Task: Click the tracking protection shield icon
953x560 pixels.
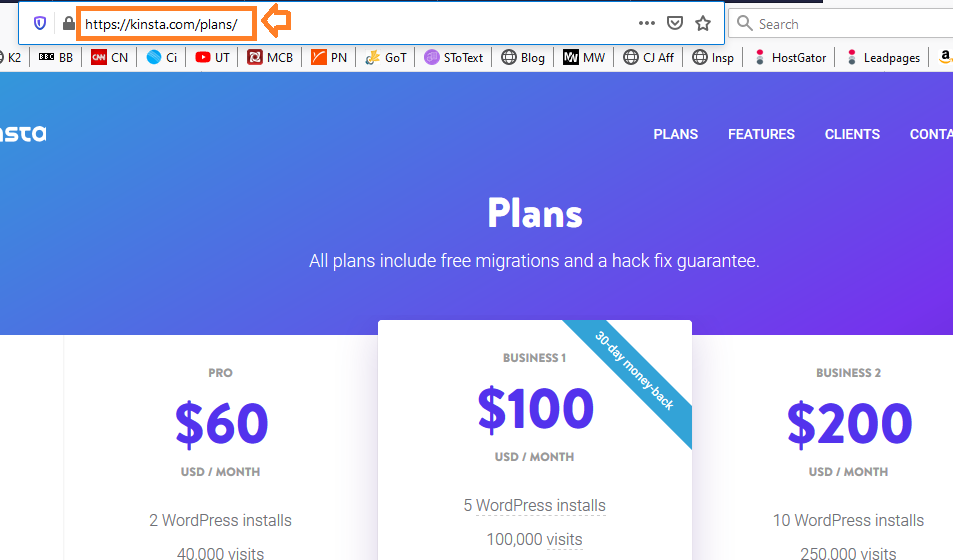Action: 40,24
